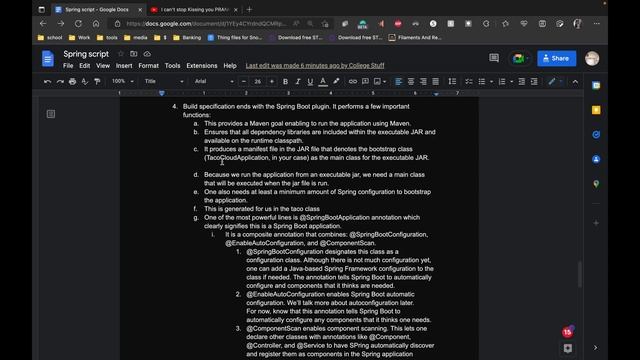This screenshot has width=640, height=360.
Task: Open the zoom 100% dropdown
Action: coord(122,82)
